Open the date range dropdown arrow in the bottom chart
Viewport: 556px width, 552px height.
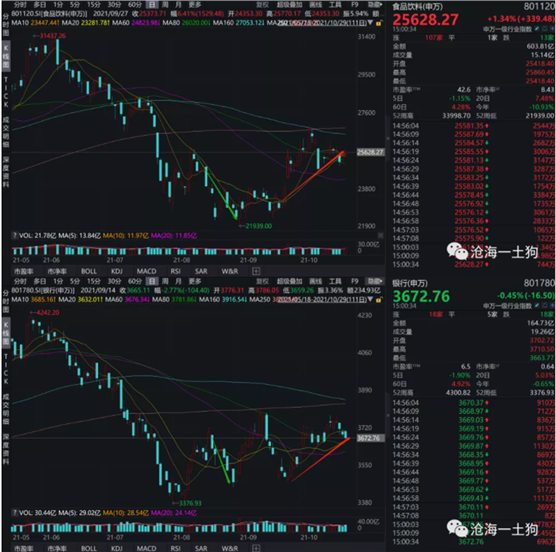tap(370, 300)
